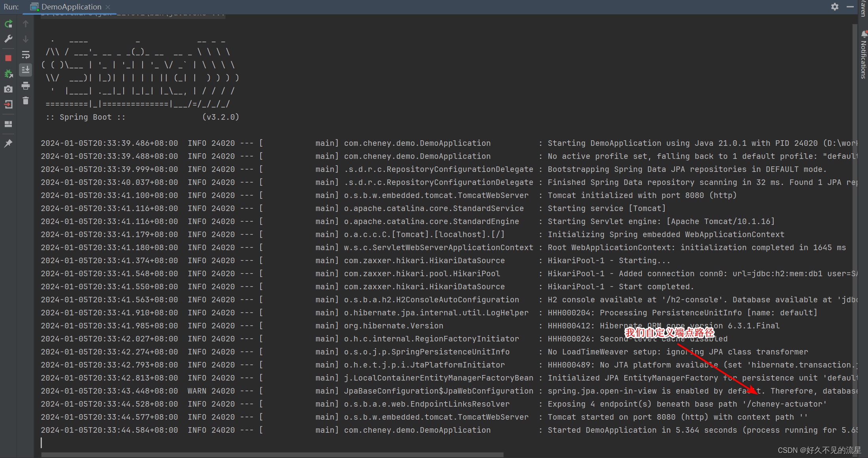The height and width of the screenshot is (458, 868).
Task: Clear all console output with trash icon
Action: click(x=26, y=101)
